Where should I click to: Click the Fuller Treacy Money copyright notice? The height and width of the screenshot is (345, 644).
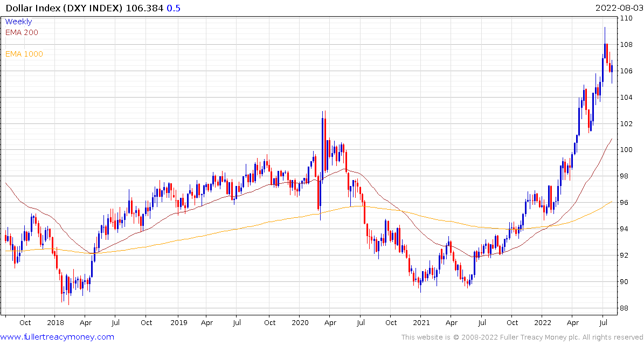click(x=522, y=337)
